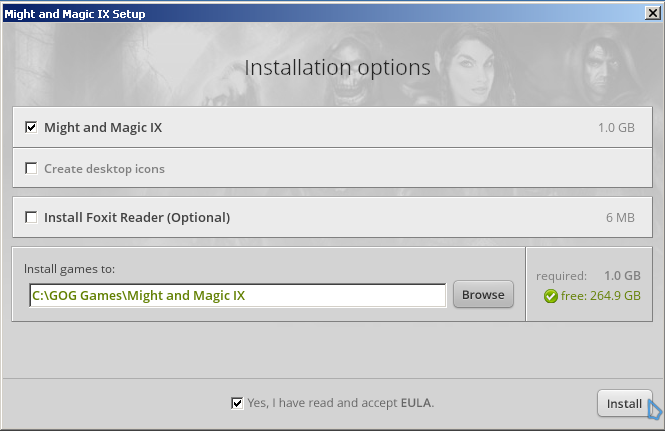665x431 pixels.
Task: Click 'Yes, I have read and accept' text
Action: pyautogui.click(x=323, y=403)
